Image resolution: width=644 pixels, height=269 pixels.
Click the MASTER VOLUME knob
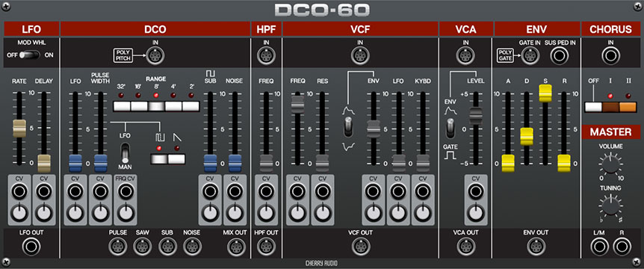coord(610,164)
